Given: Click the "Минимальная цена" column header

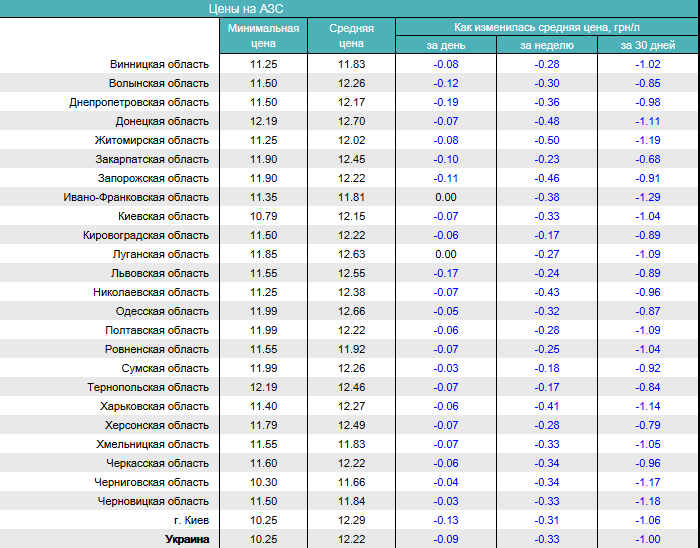Looking at the screenshot, I should (264, 36).
